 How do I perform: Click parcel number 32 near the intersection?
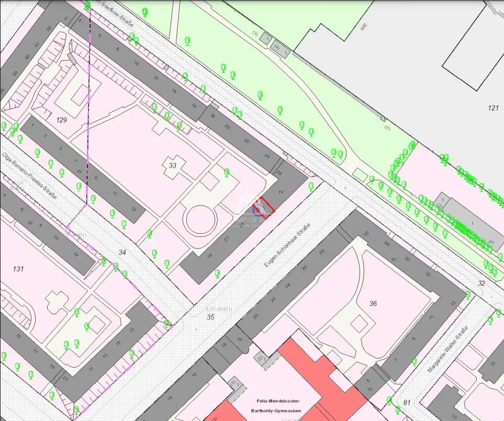(481, 283)
